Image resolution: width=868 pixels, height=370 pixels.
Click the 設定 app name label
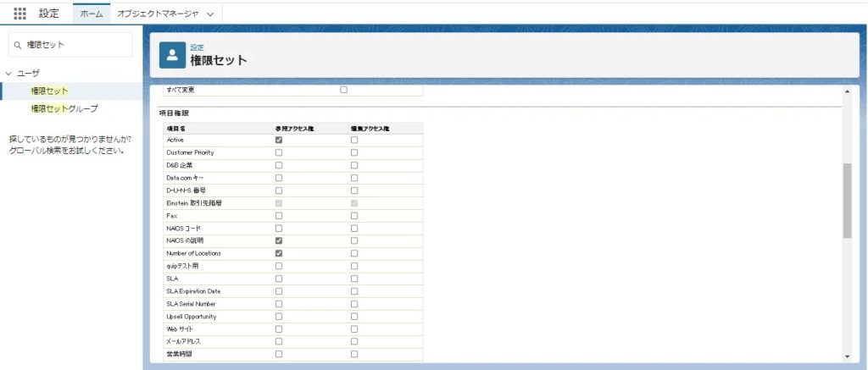pyautogui.click(x=48, y=14)
